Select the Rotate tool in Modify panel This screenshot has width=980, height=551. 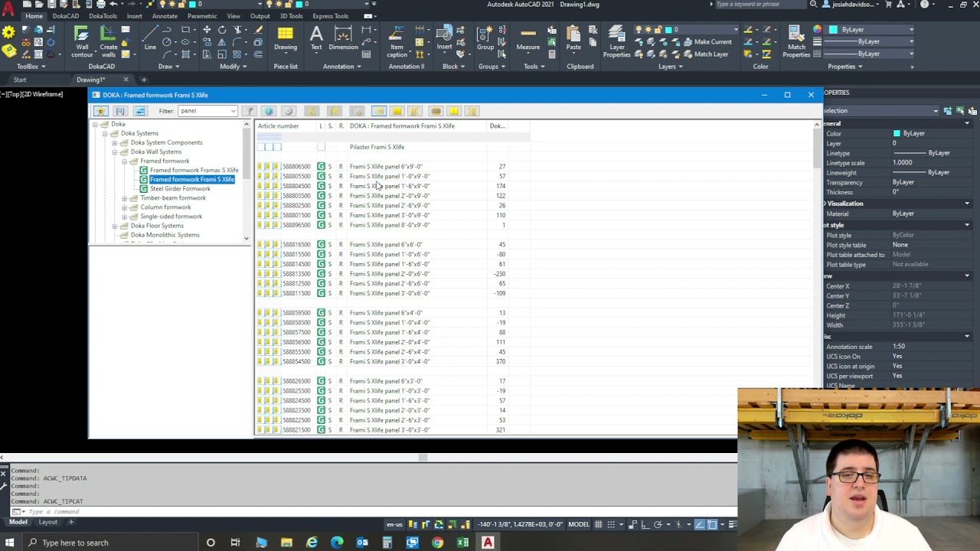[x=222, y=30]
